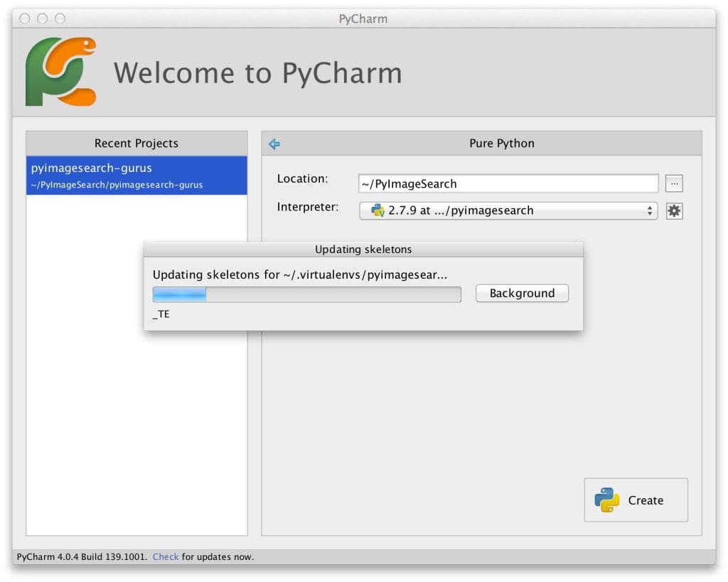Click the blue back arrow in Pure Python panel
The height and width of the screenshot is (582, 728).
[x=274, y=144]
